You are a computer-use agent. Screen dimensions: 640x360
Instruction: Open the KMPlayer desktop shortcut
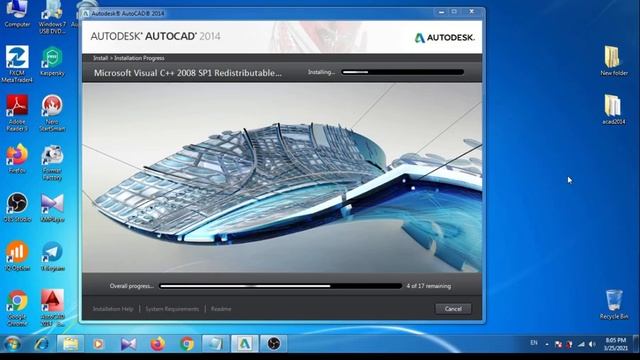pyautogui.click(x=52, y=208)
